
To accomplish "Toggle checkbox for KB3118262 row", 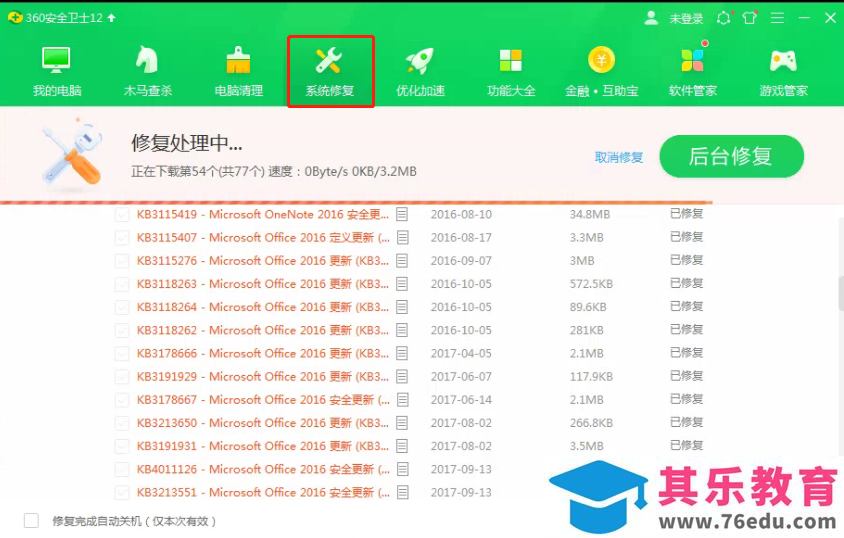I will point(122,330).
